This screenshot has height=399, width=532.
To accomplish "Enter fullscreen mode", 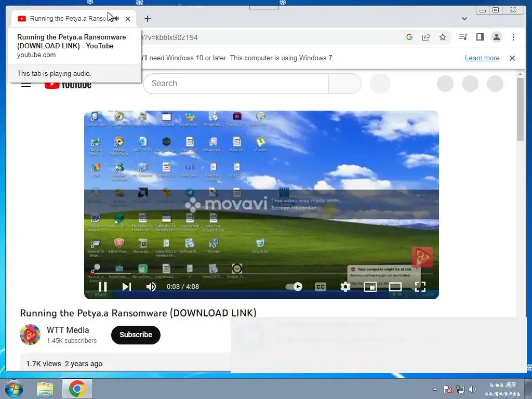I will coord(420,287).
